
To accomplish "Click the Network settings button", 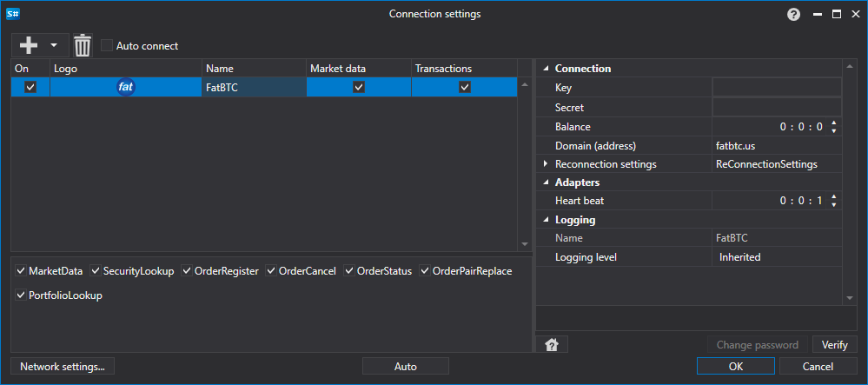I will [63, 366].
